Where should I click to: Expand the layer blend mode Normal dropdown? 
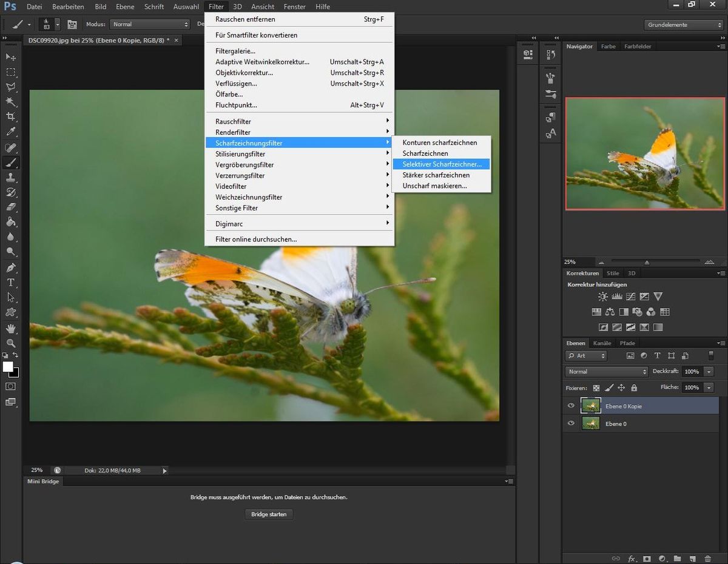607,372
